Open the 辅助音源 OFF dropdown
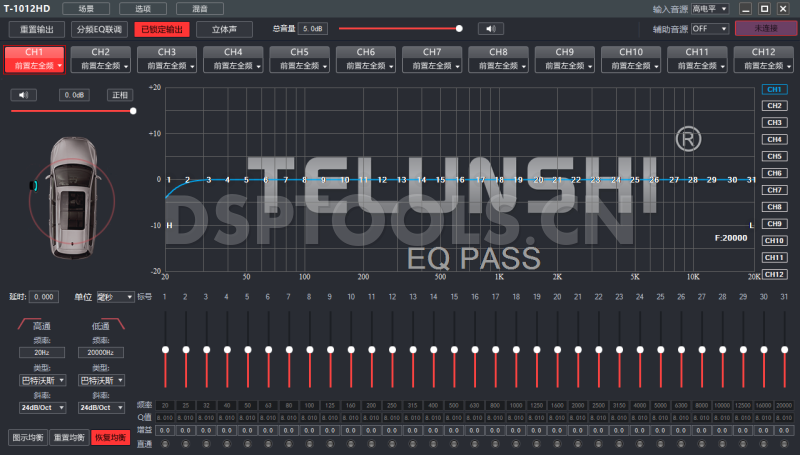Screen dimensions: 800x455 pyautogui.click(x=710, y=29)
